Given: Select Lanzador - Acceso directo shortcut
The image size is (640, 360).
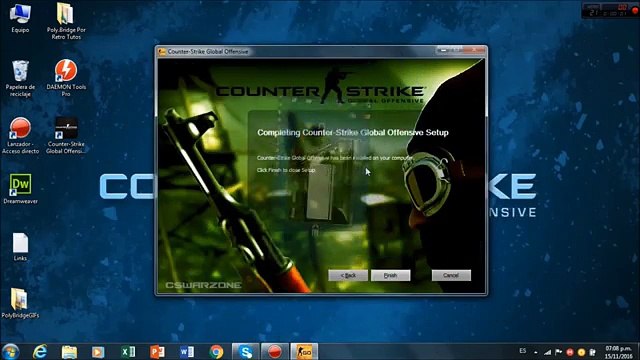Looking at the screenshot, I should tap(20, 136).
